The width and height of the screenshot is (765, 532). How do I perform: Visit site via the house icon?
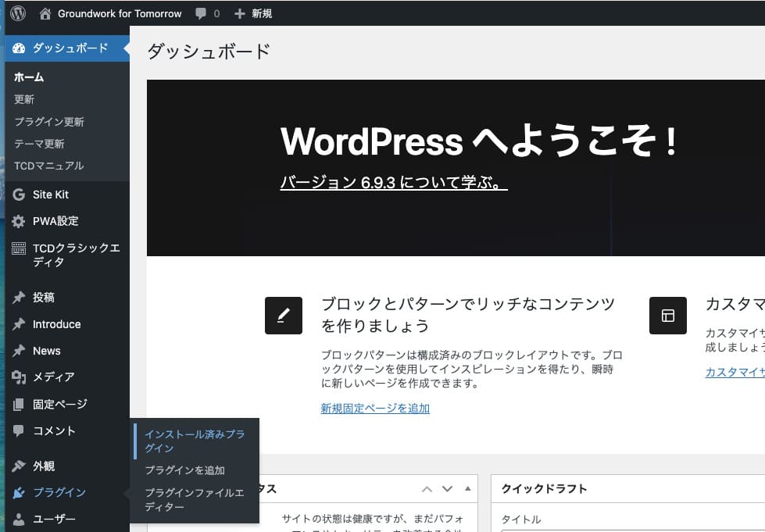point(45,13)
